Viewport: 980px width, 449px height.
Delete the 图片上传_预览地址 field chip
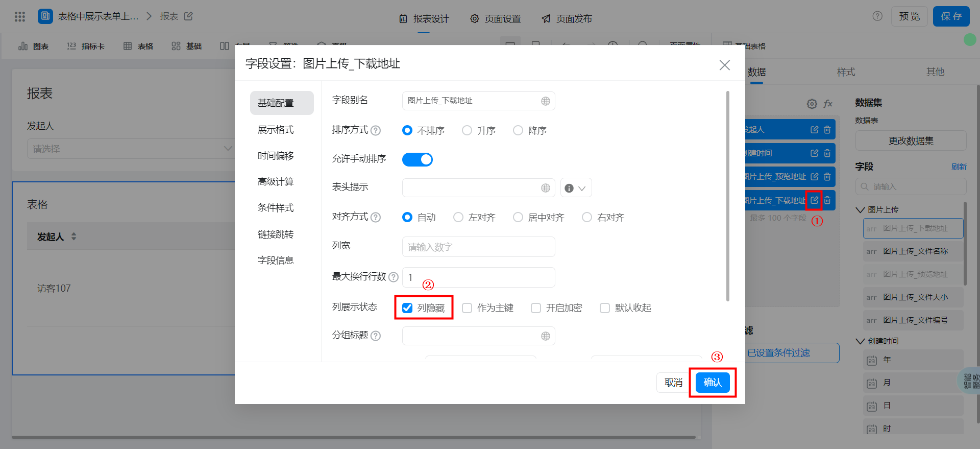point(827,177)
